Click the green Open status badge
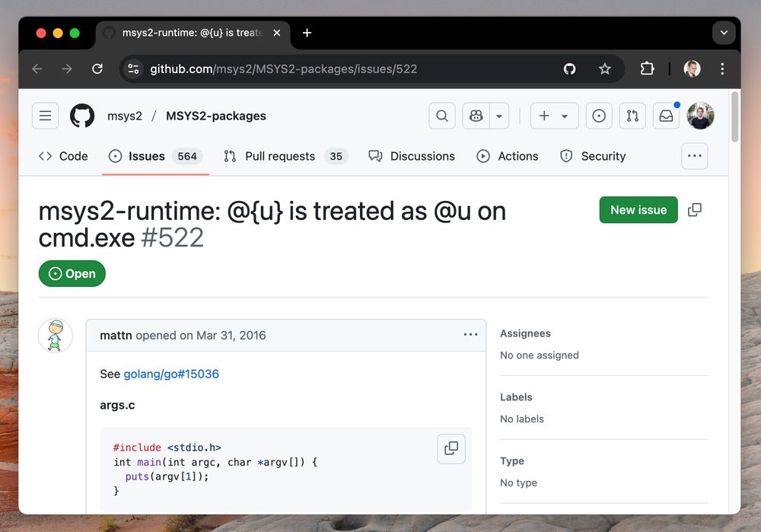The width and height of the screenshot is (761, 532). [72, 274]
